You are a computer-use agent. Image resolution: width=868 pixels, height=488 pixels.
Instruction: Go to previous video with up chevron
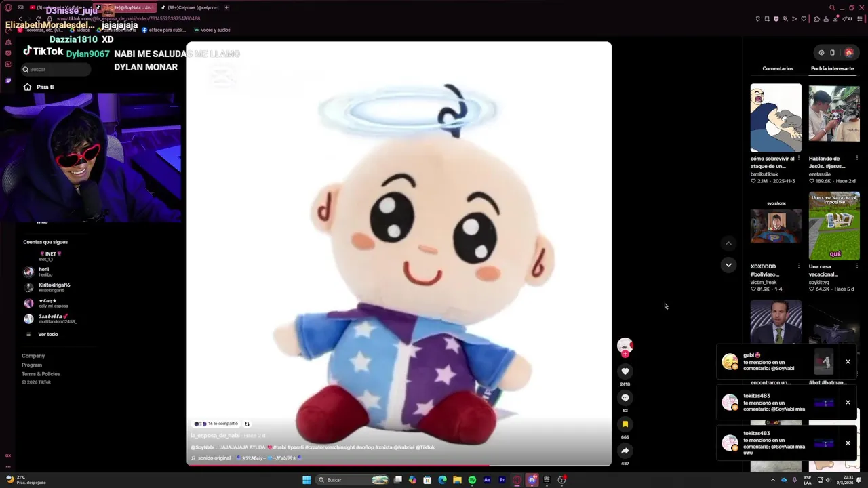pos(728,243)
